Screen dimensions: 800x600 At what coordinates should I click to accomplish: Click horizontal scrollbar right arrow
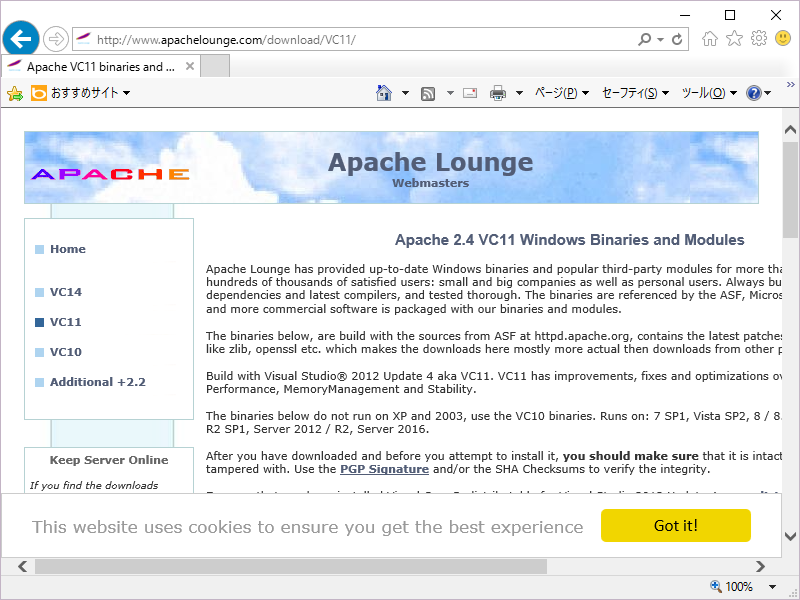click(760, 566)
